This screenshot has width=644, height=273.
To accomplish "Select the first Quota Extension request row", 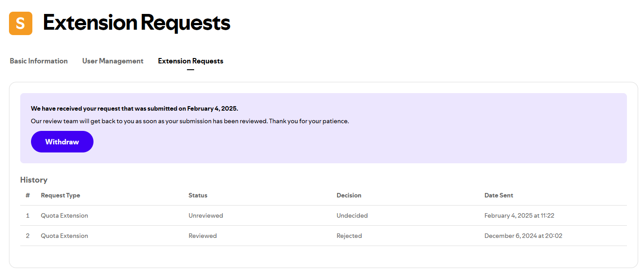I will (x=64, y=215).
